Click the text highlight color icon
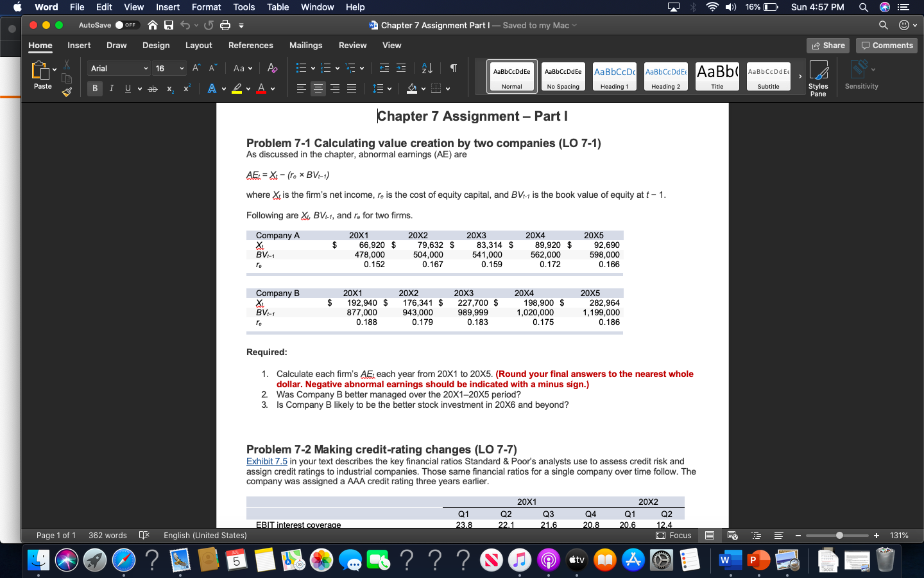The height and width of the screenshot is (578, 924). coord(237,89)
